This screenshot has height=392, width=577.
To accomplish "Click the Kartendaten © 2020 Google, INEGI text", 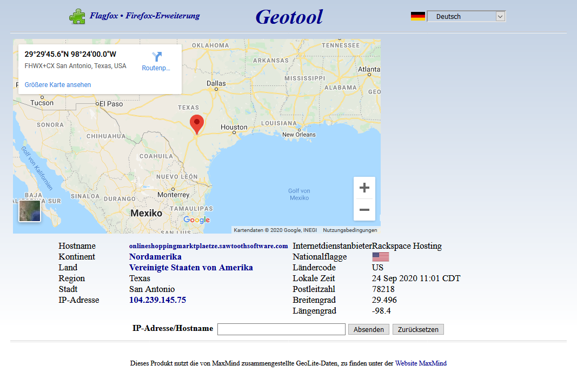I will point(275,230).
